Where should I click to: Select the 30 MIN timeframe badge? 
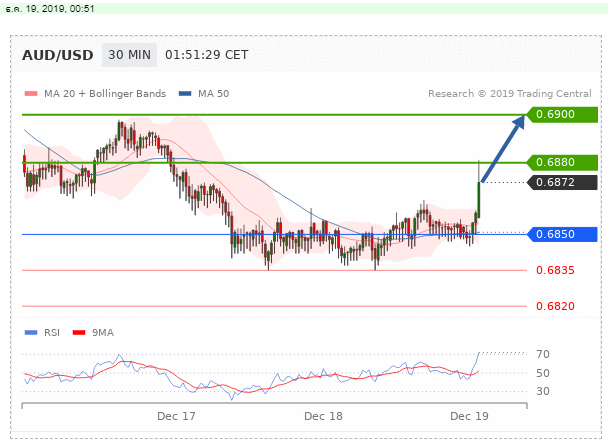click(x=129, y=55)
